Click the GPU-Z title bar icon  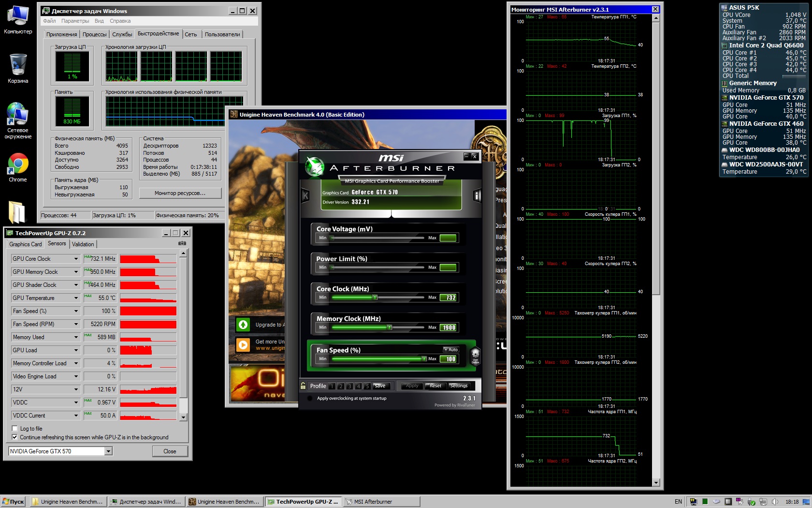tap(10, 233)
